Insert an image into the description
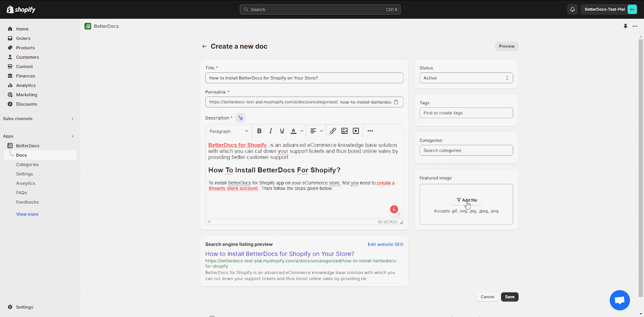 point(345,131)
